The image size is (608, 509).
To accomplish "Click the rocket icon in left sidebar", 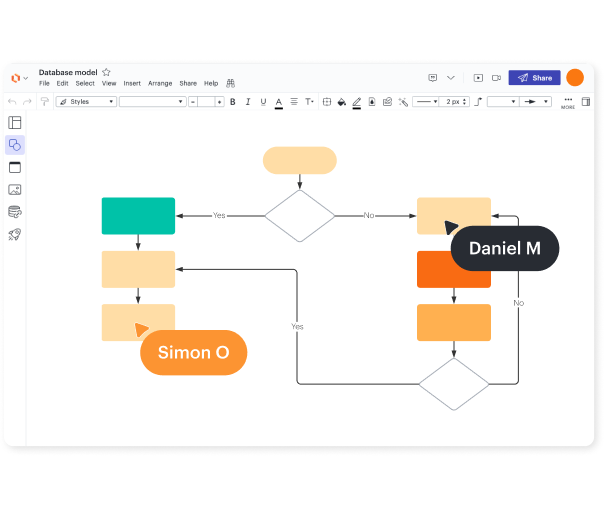I will coord(15,234).
